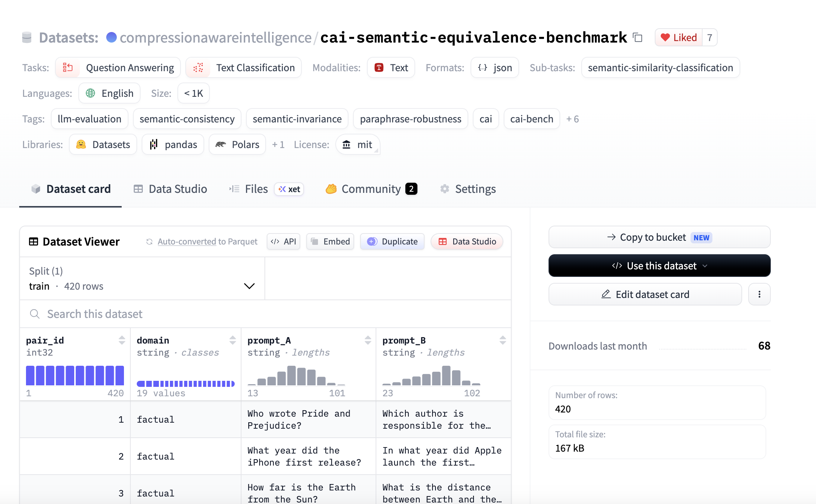Switch to the Community tab
Viewport: 816px width, 504px height.
(371, 189)
